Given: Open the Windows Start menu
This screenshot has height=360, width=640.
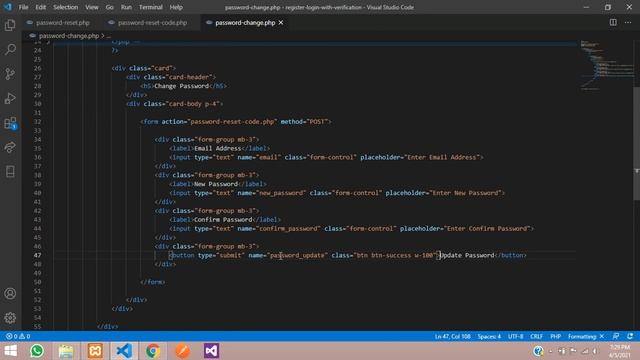Looking at the screenshot, I should pyautogui.click(x=10, y=351).
